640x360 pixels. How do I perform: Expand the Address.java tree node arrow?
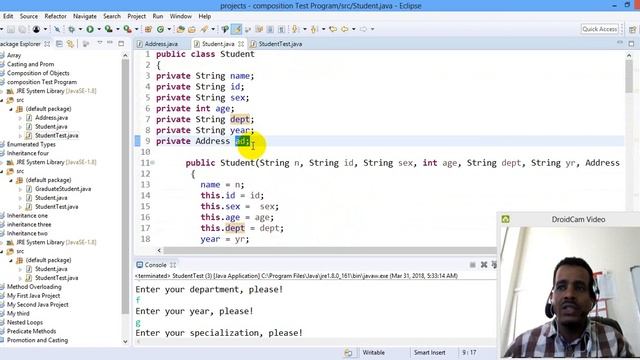[20, 118]
